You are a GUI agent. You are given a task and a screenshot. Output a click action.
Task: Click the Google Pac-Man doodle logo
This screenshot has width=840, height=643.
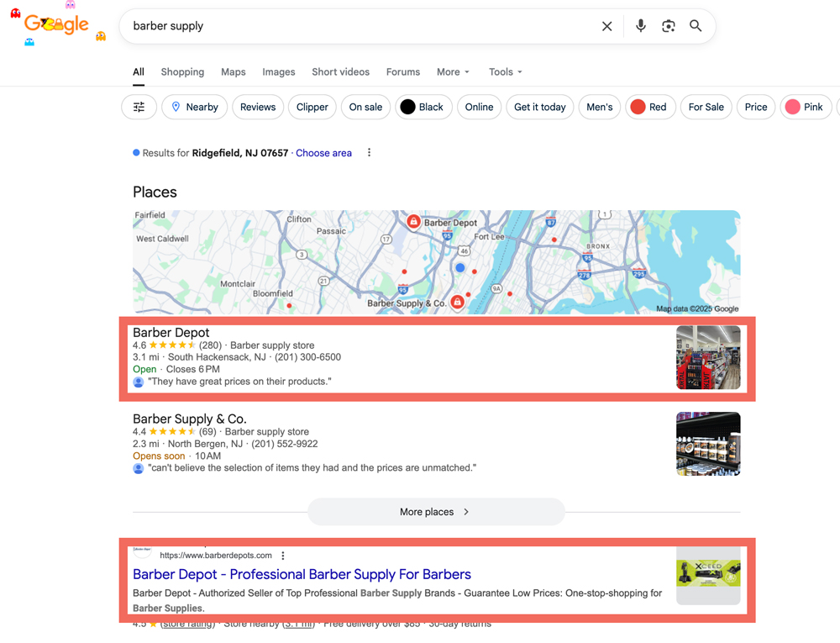point(57,25)
